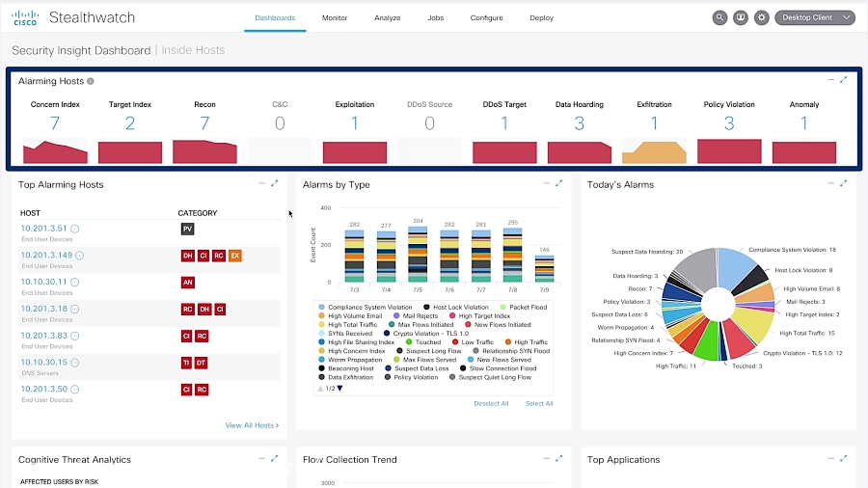Click info icon beside Alarming Hosts

(x=91, y=81)
